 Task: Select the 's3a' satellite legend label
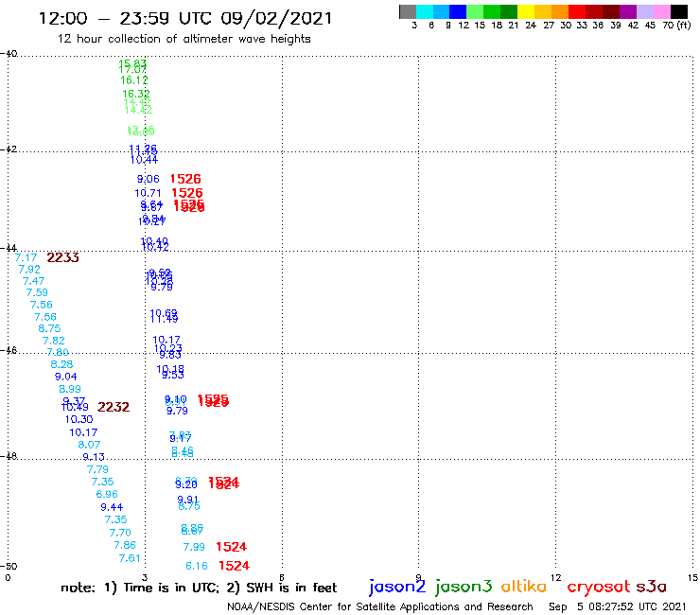pos(652,587)
